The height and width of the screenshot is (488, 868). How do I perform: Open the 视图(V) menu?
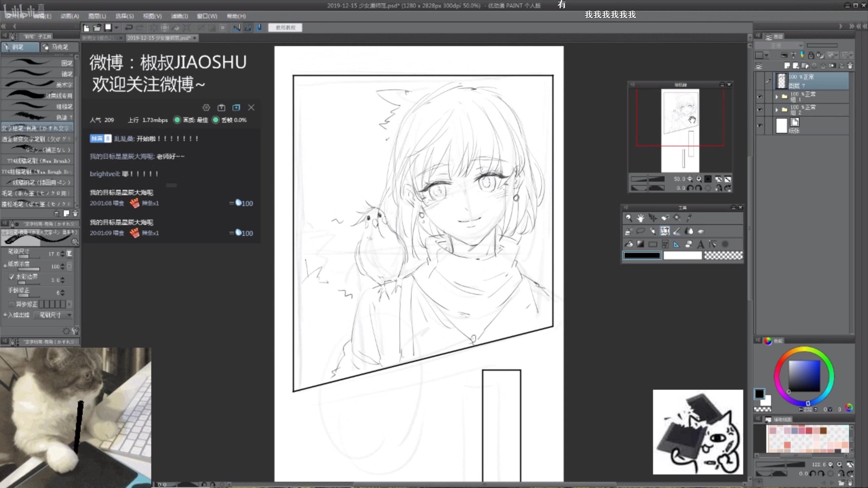[x=152, y=16]
